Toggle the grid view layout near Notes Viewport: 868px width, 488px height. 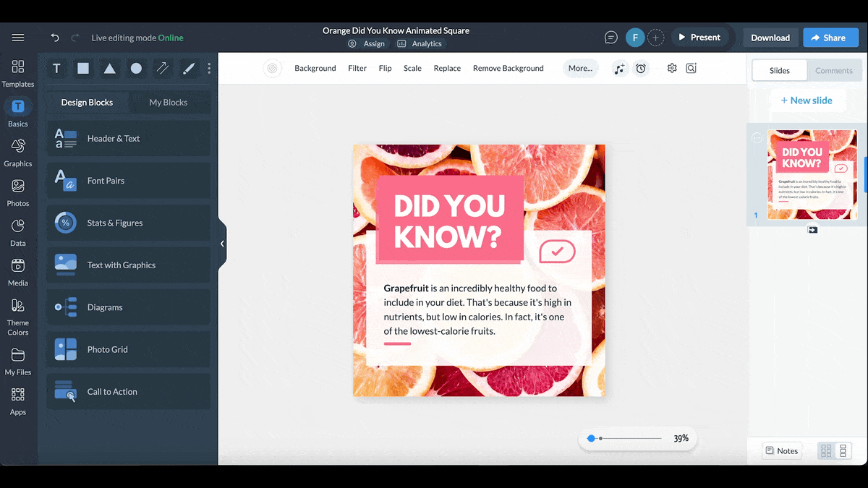pyautogui.click(x=825, y=450)
